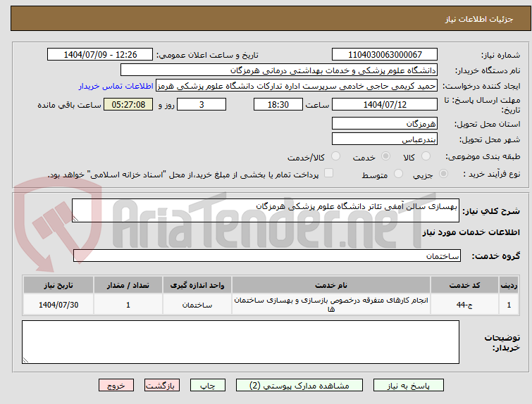Click the خروج exit button
The height and width of the screenshot is (404, 532).
[116, 386]
